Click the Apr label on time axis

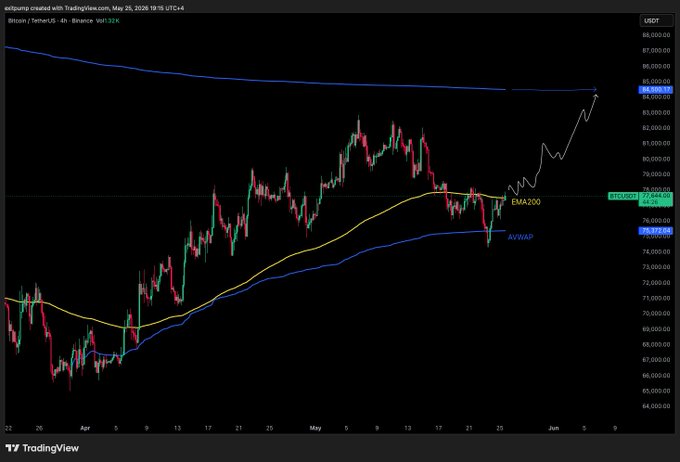[85, 428]
